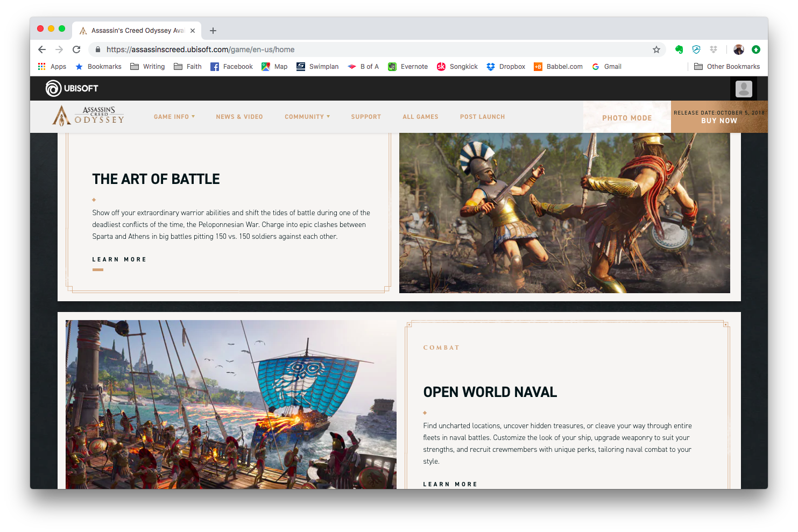The width and height of the screenshot is (798, 532).
Task: Open the Post Launch menu item
Action: (482, 117)
